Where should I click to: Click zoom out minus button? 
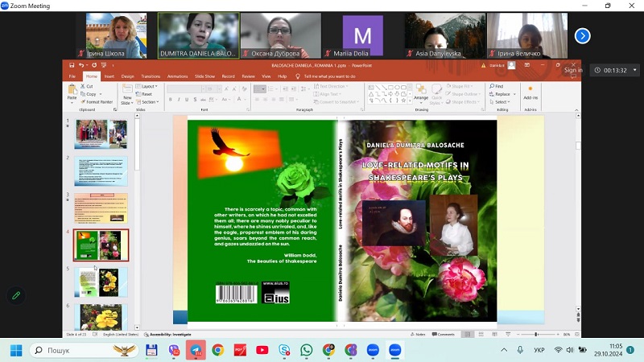(x=518, y=335)
